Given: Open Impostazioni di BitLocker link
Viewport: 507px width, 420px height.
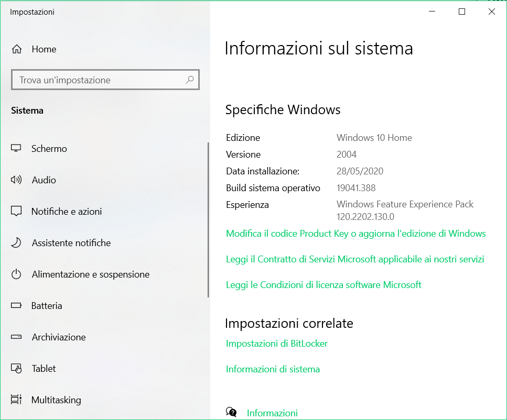Looking at the screenshot, I should pos(277,344).
